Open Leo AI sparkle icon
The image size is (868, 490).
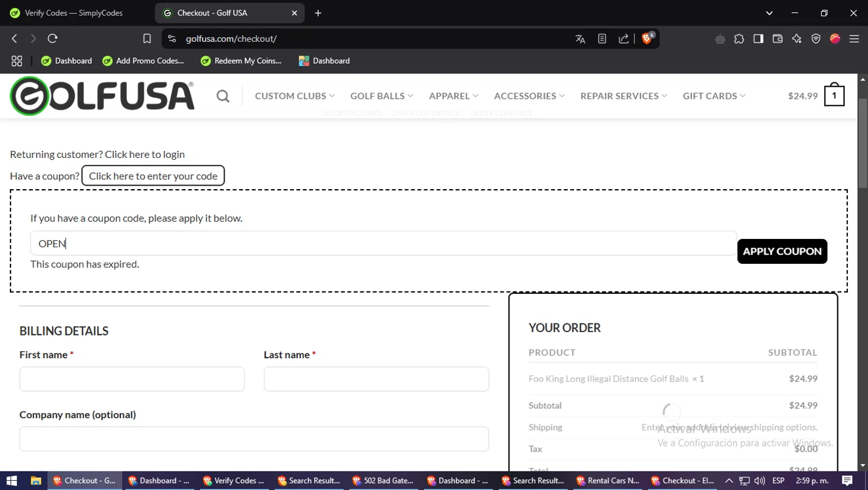point(797,39)
